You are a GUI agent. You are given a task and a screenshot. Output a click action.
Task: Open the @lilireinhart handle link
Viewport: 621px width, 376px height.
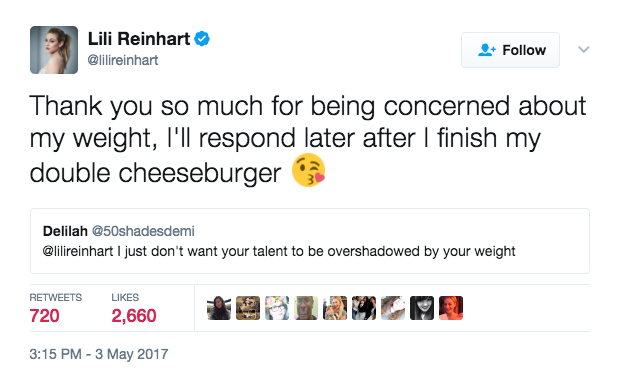(x=122, y=60)
